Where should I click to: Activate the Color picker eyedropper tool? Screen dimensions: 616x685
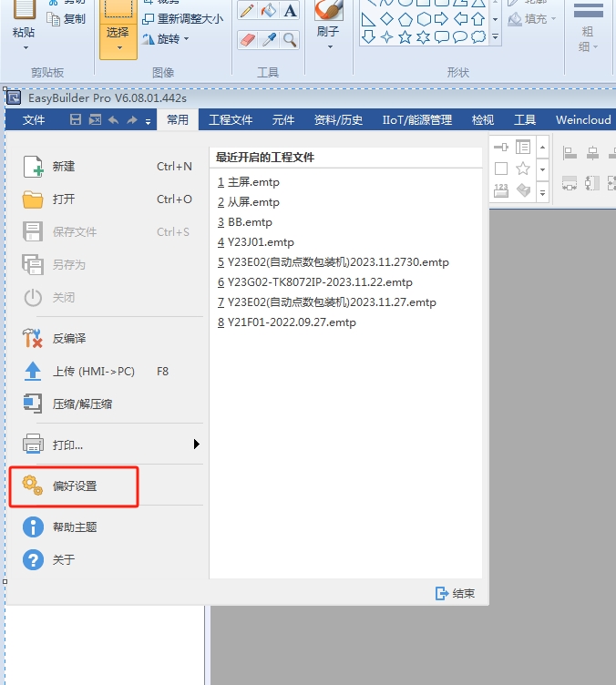pos(269,39)
